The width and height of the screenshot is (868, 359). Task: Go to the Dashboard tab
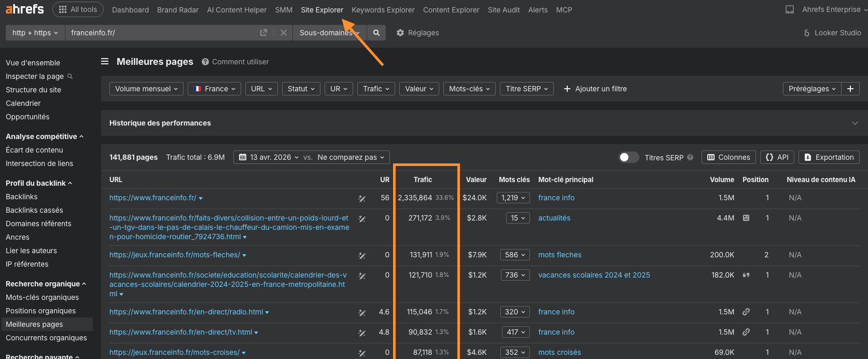[130, 10]
